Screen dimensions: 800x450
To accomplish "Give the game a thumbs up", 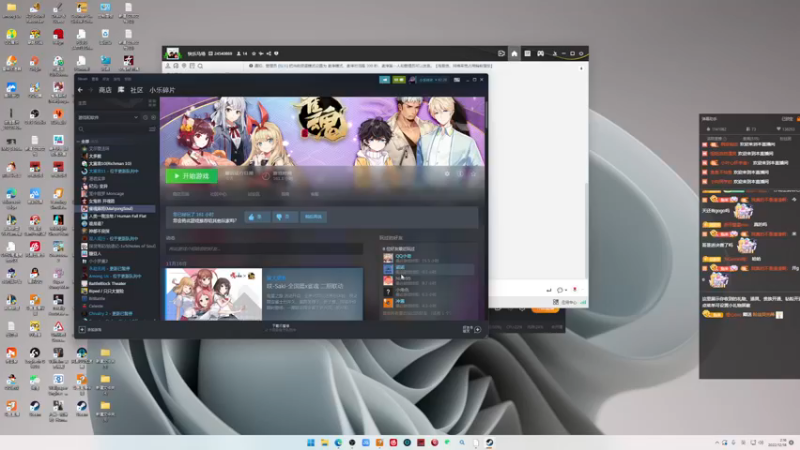I will pyautogui.click(x=257, y=217).
